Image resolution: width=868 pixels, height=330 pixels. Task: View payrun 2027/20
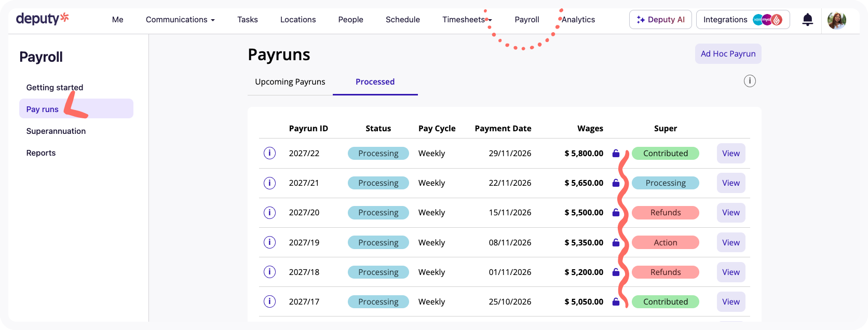731,213
